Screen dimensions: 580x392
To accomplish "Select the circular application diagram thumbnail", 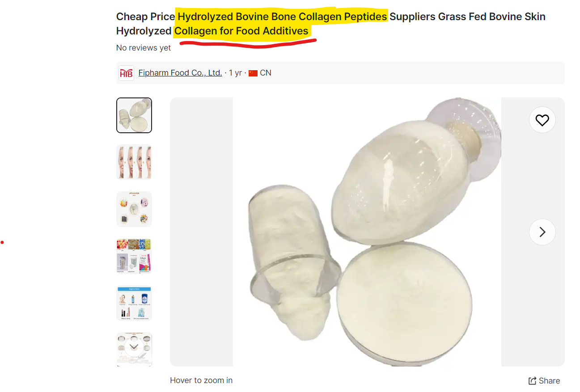I will [x=134, y=209].
